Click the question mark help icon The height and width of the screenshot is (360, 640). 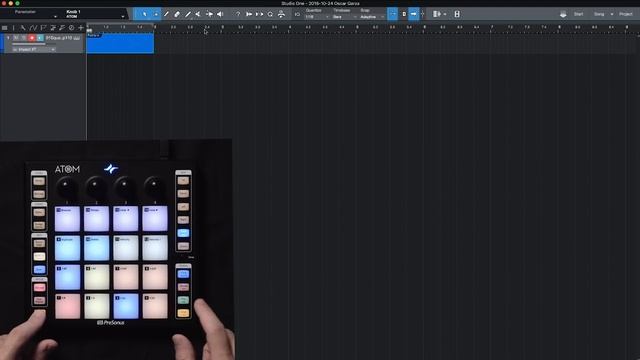pos(238,14)
